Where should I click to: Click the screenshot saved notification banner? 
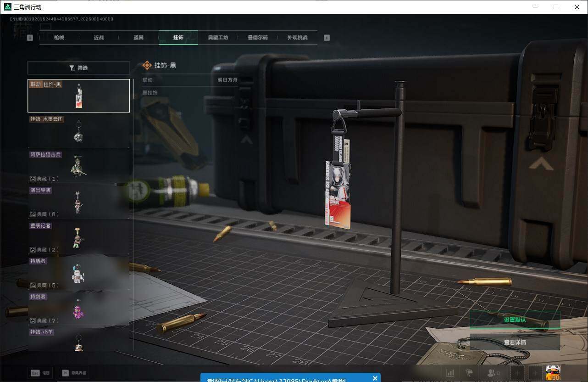tap(290, 377)
